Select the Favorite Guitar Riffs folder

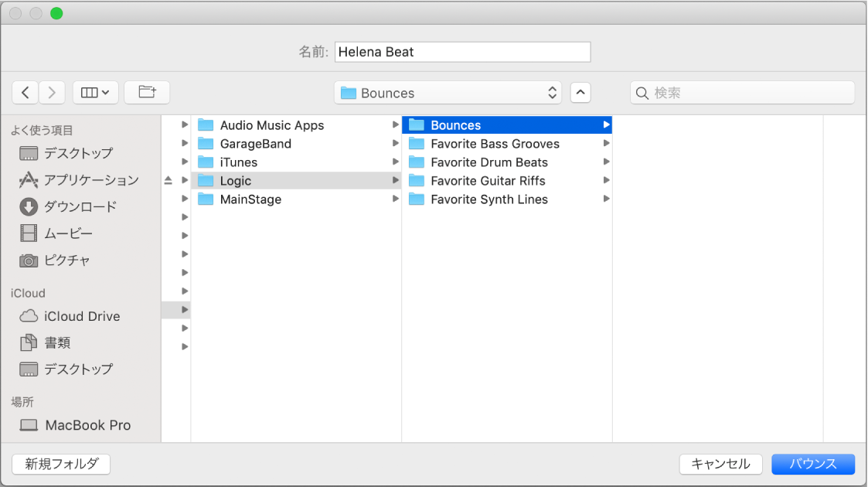point(507,180)
